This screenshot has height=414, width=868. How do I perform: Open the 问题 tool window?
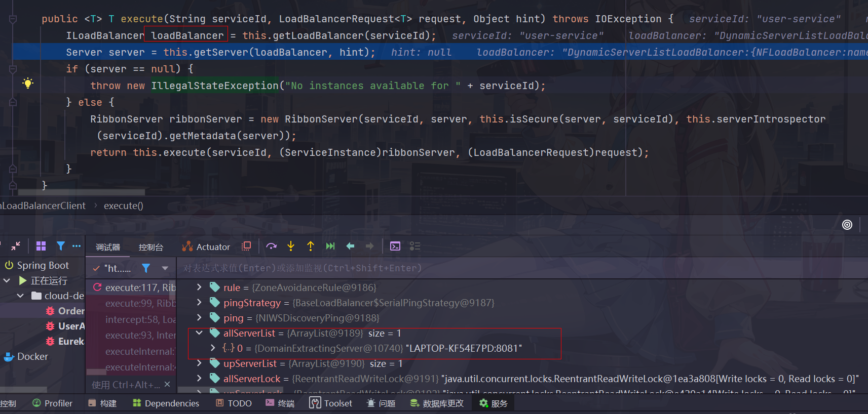[381, 403]
